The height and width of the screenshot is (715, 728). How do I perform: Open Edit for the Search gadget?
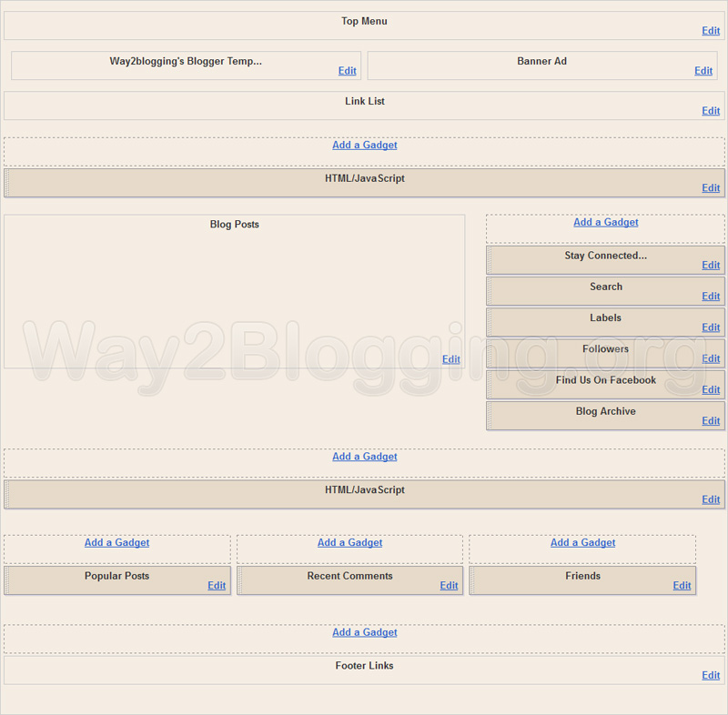[x=711, y=296]
